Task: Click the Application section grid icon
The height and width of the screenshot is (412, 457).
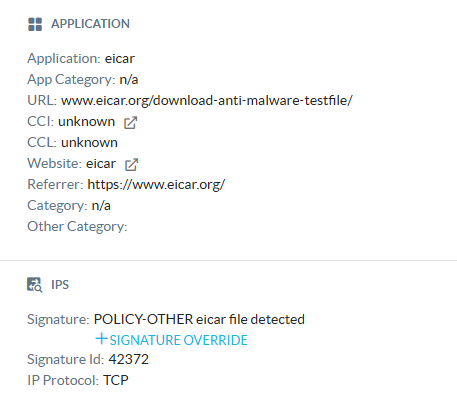Action: coord(35,24)
